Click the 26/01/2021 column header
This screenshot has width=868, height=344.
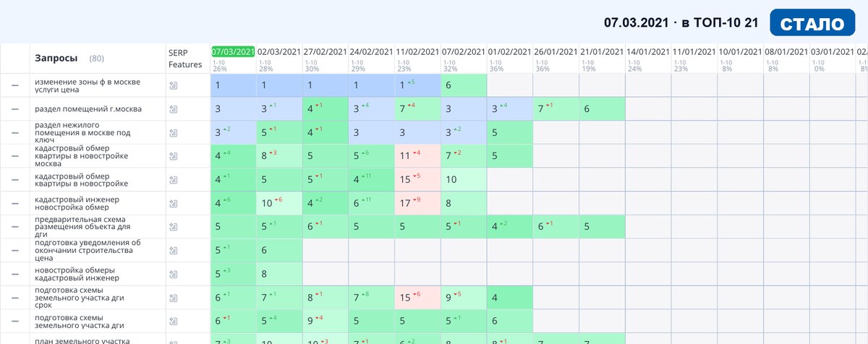point(556,52)
